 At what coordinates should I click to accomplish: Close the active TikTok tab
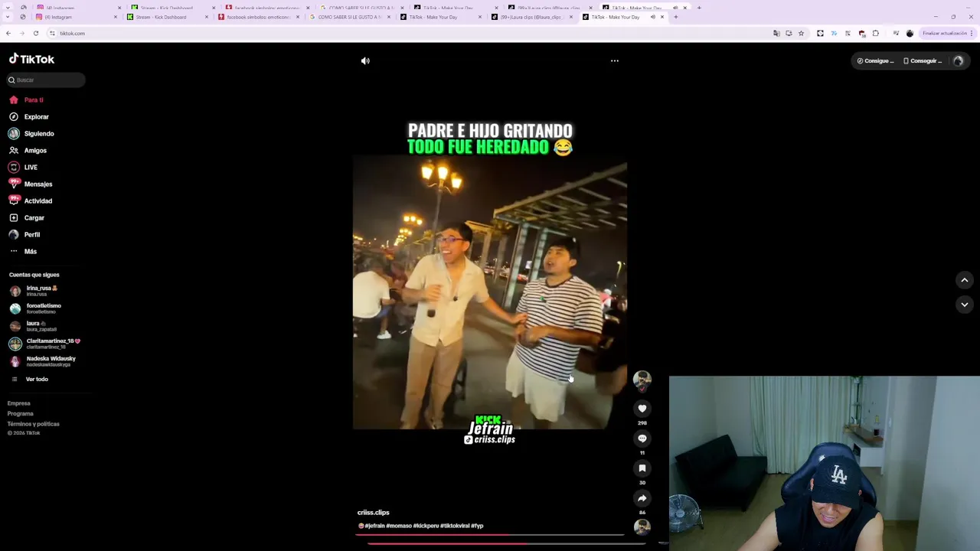pos(662,17)
